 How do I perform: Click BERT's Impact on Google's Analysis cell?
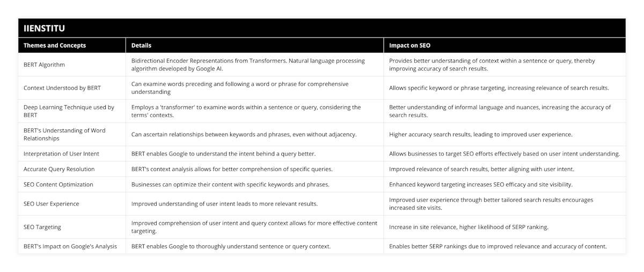click(70, 246)
